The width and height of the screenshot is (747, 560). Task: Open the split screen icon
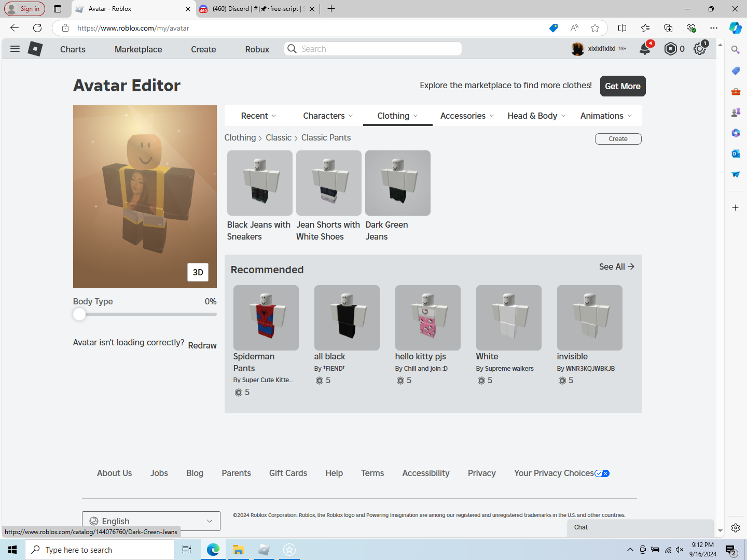(x=622, y=28)
